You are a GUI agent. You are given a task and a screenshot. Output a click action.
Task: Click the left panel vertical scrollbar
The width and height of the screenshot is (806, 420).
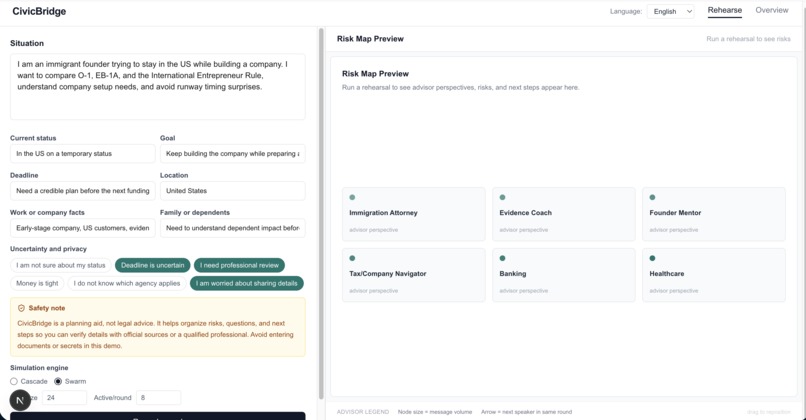(x=321, y=213)
